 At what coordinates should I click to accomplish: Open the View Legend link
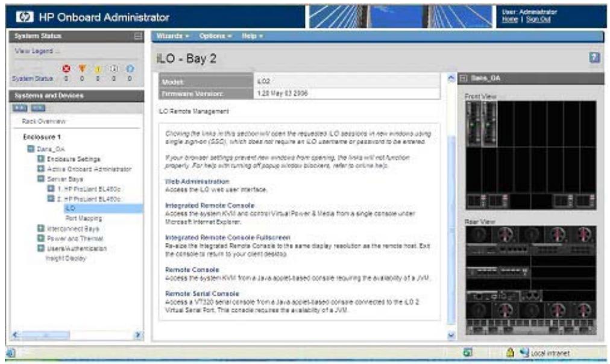[37, 51]
